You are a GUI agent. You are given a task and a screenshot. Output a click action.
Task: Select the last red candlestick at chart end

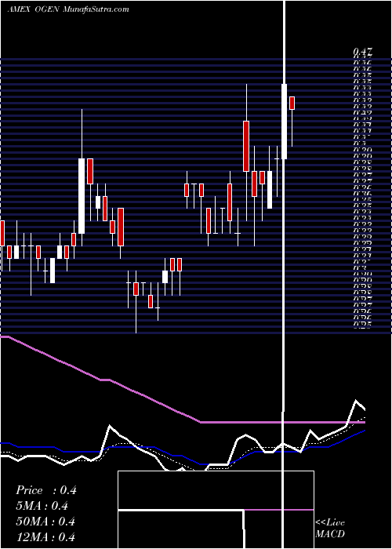[x=292, y=103]
